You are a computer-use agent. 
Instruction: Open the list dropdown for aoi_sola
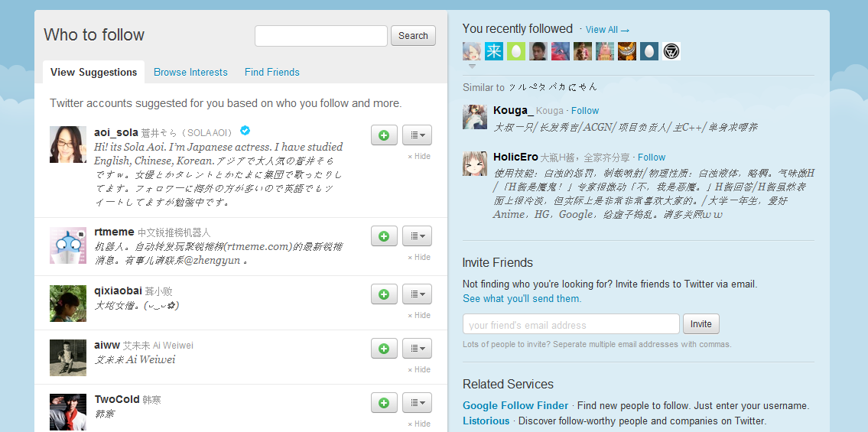418,135
